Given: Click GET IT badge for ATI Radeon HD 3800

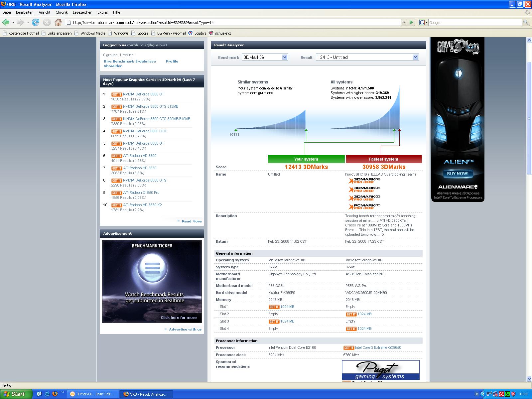Looking at the screenshot, I should pos(117,156).
